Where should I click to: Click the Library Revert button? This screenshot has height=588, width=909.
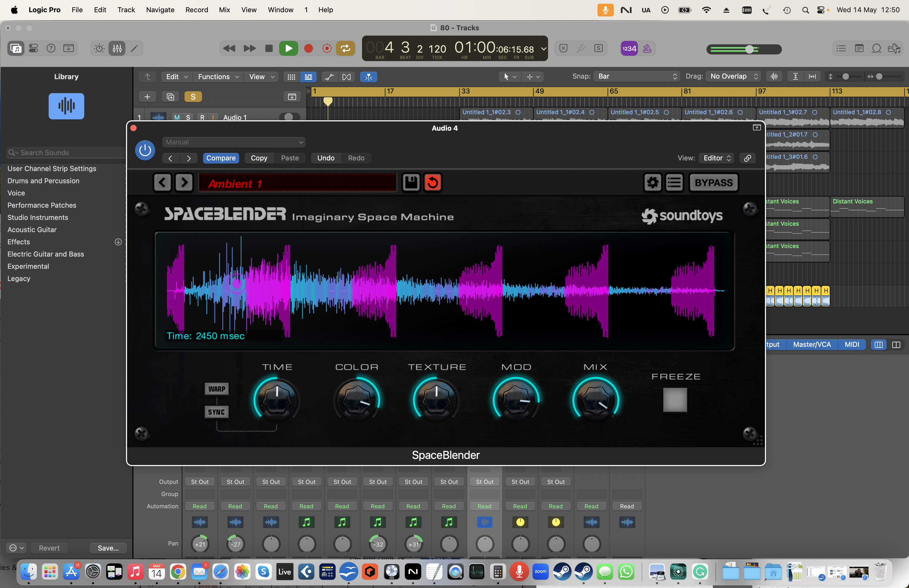pyautogui.click(x=49, y=548)
